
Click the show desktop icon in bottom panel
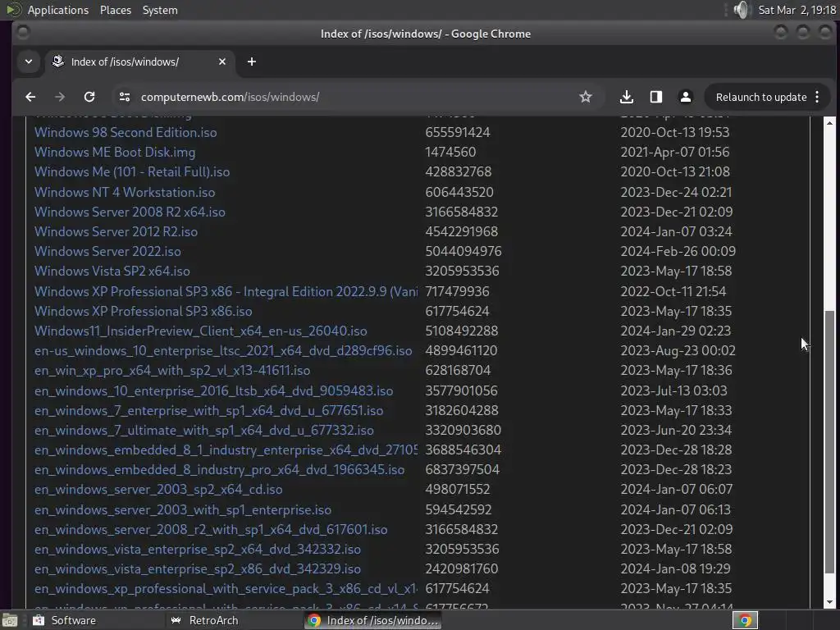[x=10, y=620]
